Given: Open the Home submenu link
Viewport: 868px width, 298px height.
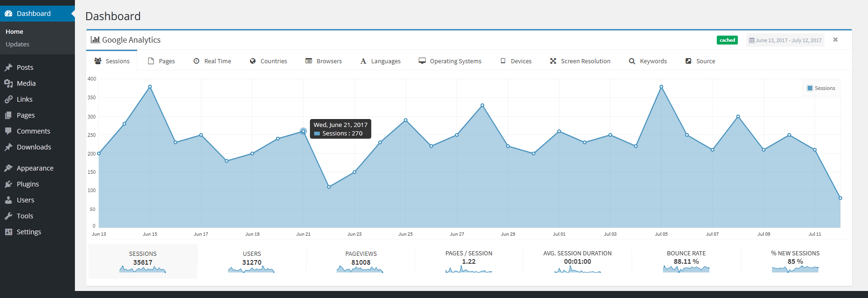Looking at the screenshot, I should click(x=15, y=31).
